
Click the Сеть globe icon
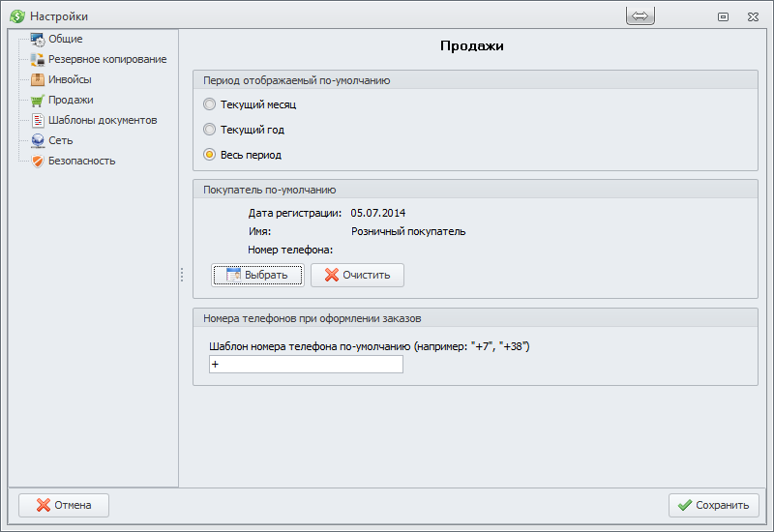pos(38,140)
